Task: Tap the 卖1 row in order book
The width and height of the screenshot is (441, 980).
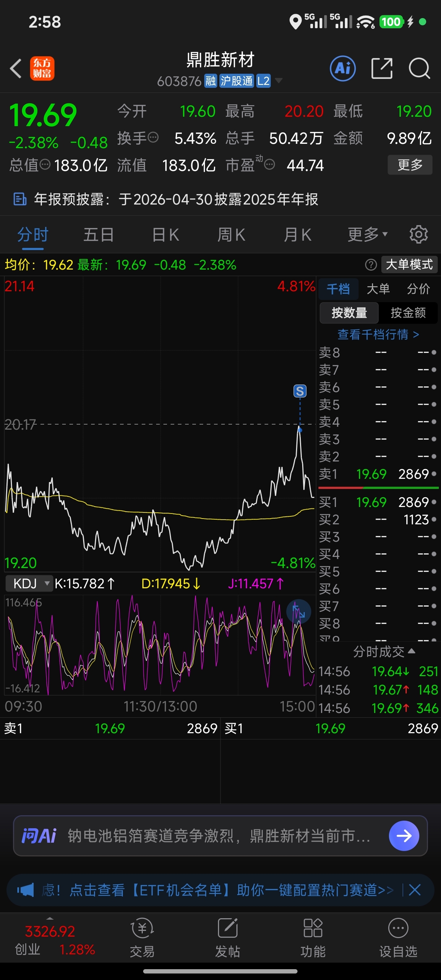Action: coord(378,474)
